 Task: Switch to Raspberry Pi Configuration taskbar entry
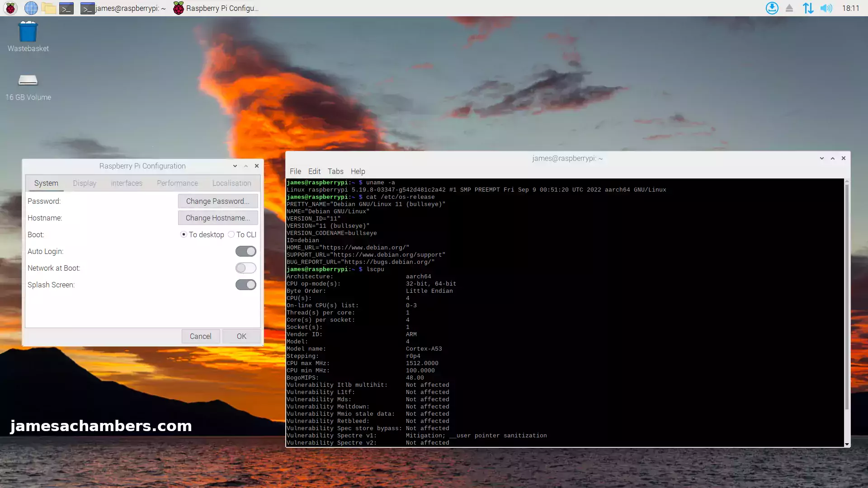[216, 8]
